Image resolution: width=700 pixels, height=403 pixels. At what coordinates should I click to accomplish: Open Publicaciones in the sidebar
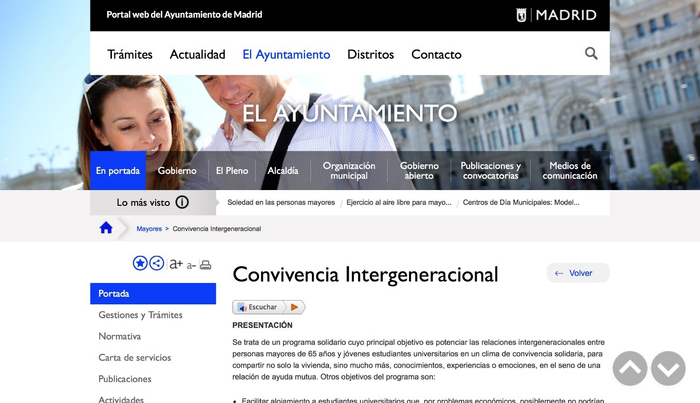[125, 379]
